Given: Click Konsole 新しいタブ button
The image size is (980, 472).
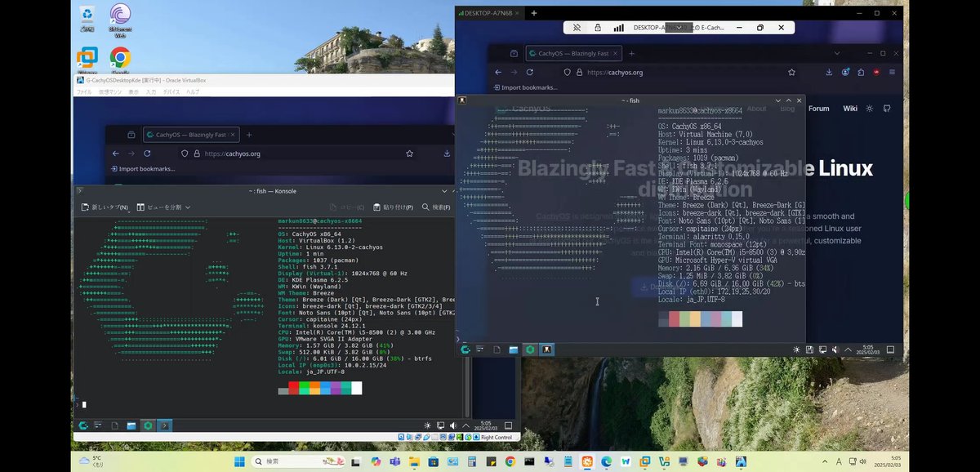Looking at the screenshot, I should point(104,207).
